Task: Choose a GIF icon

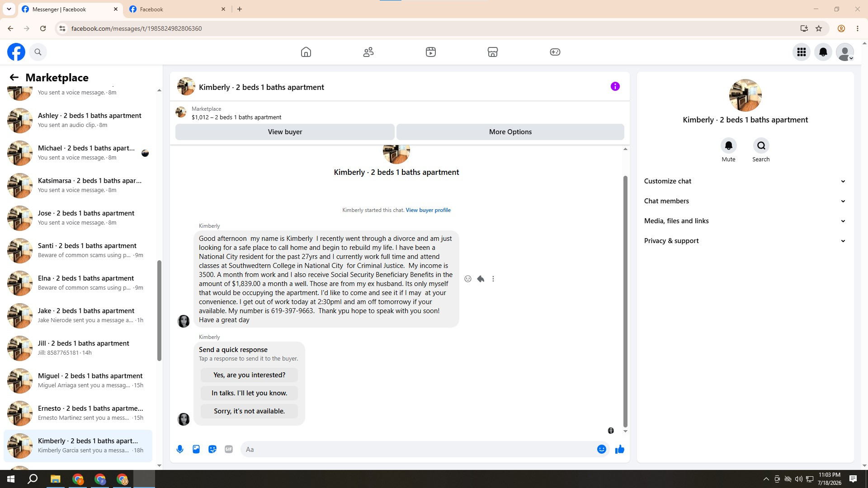Action: pyautogui.click(x=229, y=449)
